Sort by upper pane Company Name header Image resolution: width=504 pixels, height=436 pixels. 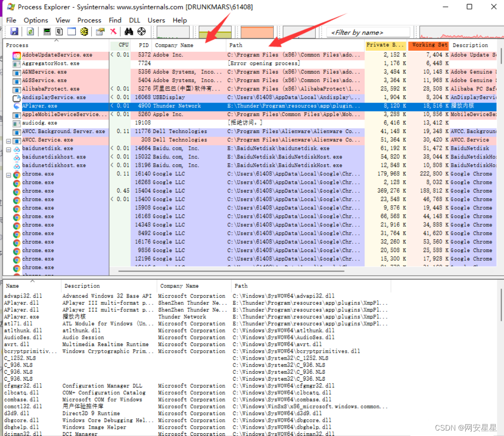click(x=189, y=45)
